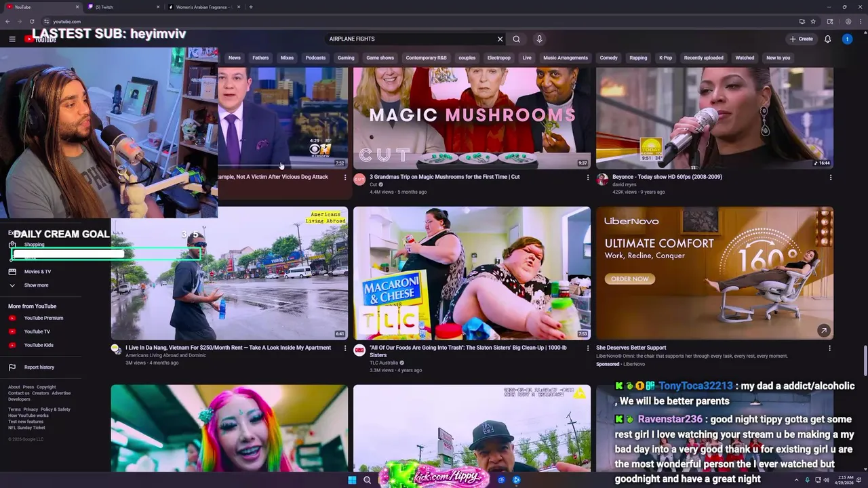The width and height of the screenshot is (868, 488).
Task: Open She Deserves Better Support ad title
Action: click(631, 348)
